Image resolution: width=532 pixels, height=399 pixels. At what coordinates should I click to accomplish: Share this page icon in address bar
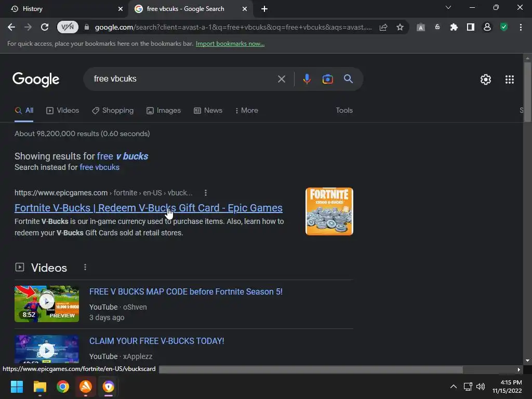(x=383, y=27)
